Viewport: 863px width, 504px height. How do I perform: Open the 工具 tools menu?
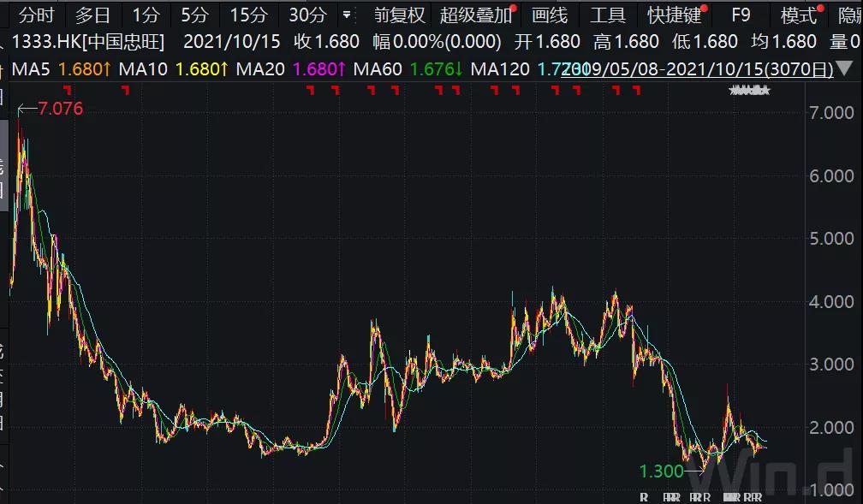pyautogui.click(x=608, y=15)
